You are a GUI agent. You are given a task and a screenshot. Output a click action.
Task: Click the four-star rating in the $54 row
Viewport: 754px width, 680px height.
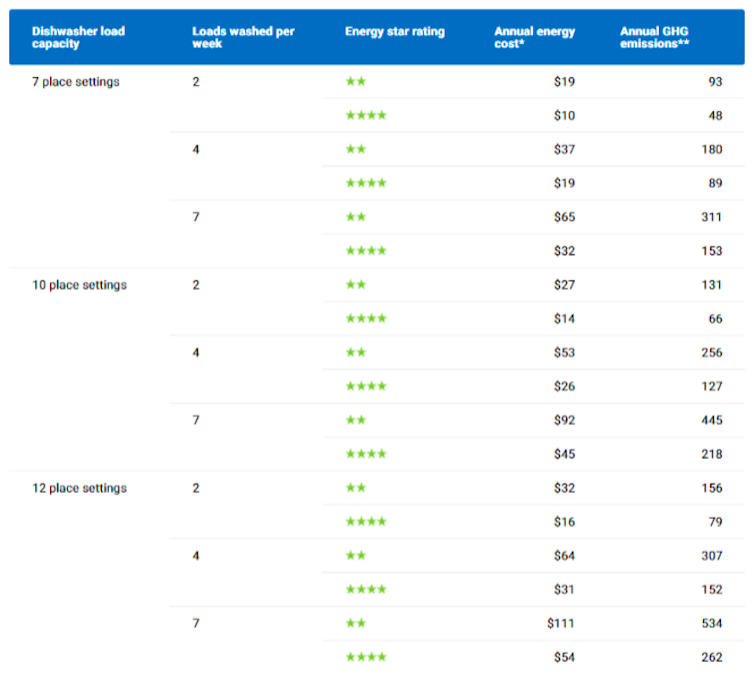click(365, 657)
